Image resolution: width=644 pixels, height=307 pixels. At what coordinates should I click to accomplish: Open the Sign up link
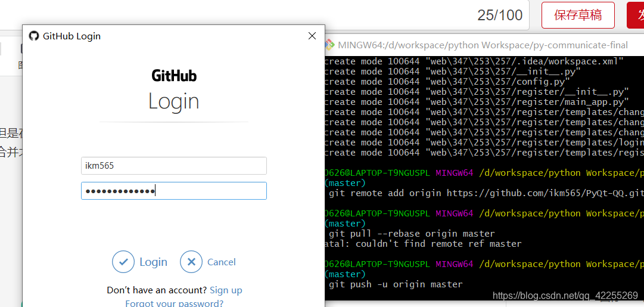[226, 290]
